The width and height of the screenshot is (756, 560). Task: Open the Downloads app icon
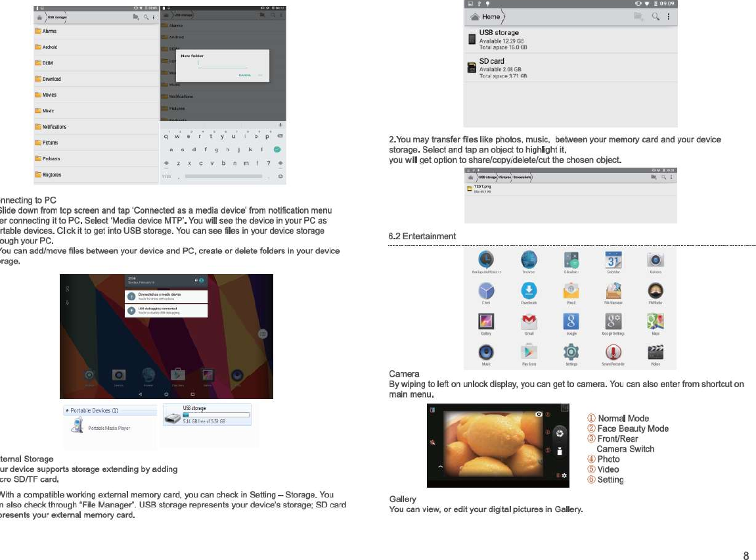tap(529, 291)
